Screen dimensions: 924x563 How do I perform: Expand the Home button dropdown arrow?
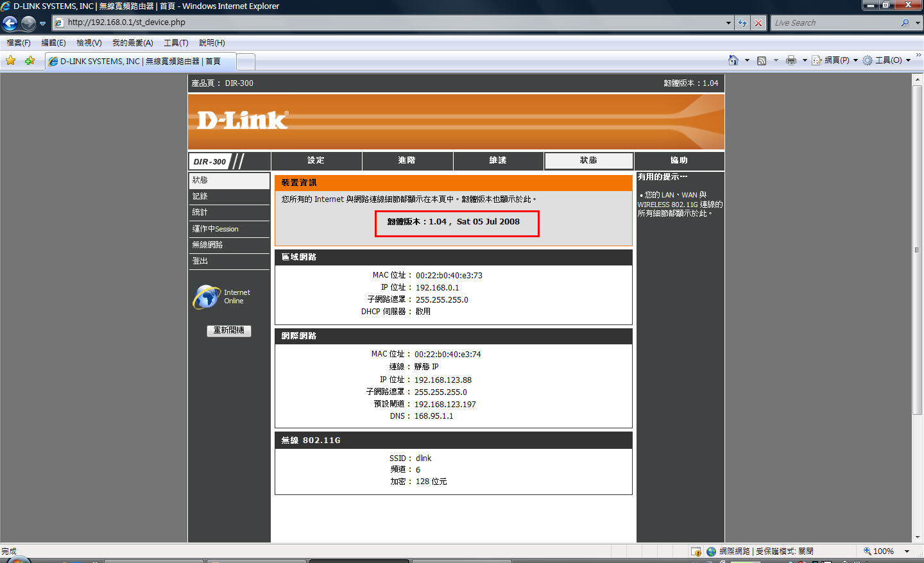point(747,60)
